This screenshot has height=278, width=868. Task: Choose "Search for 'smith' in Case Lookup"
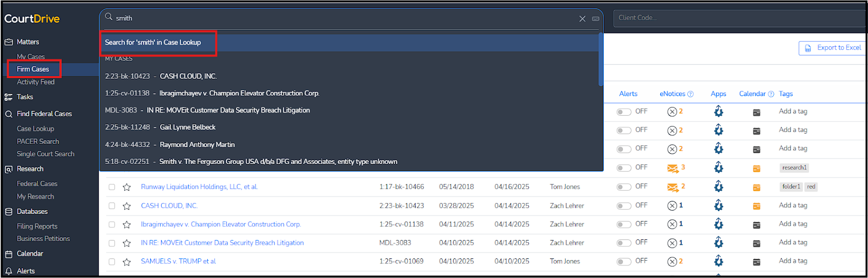point(152,42)
